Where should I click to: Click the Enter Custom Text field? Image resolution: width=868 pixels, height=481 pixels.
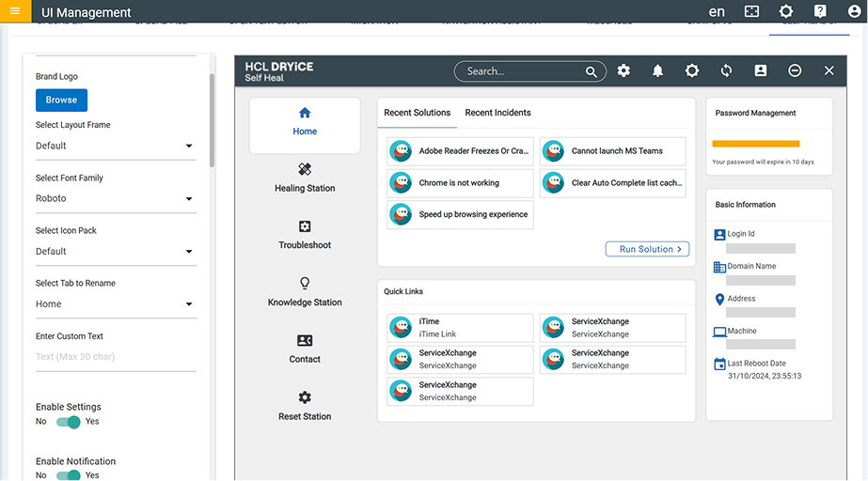click(116, 357)
